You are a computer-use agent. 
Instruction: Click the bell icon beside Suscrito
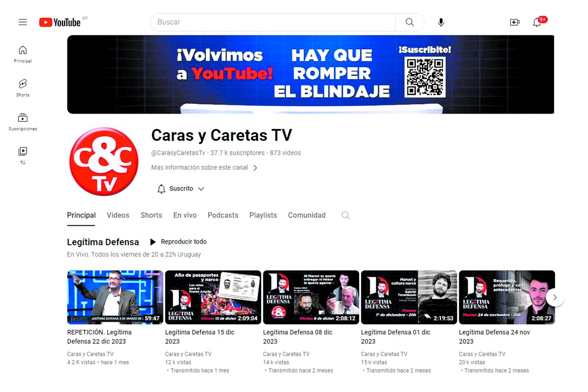161,189
